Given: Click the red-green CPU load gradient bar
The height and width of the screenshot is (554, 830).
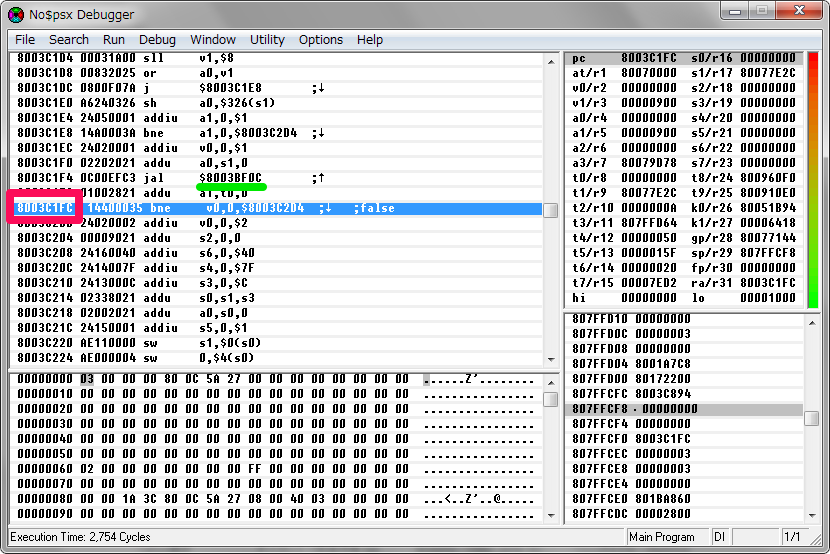Looking at the screenshot, I should pyautogui.click(x=813, y=179).
